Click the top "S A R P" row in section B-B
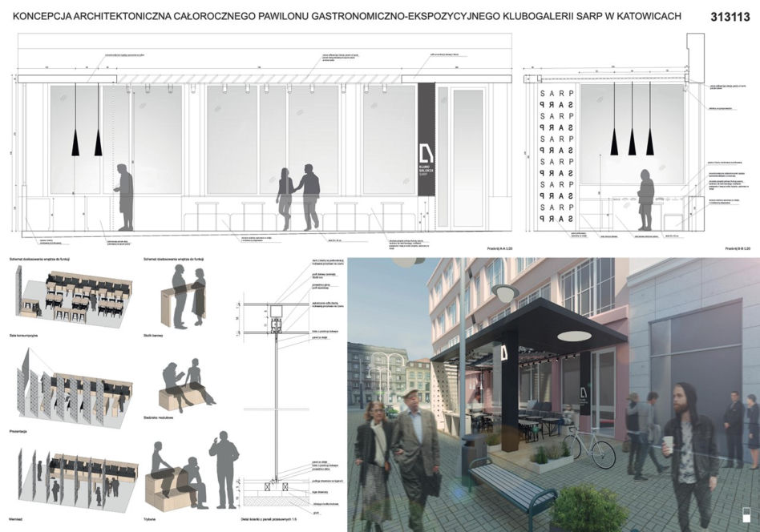Viewport: 760px width, 532px height. click(557, 93)
